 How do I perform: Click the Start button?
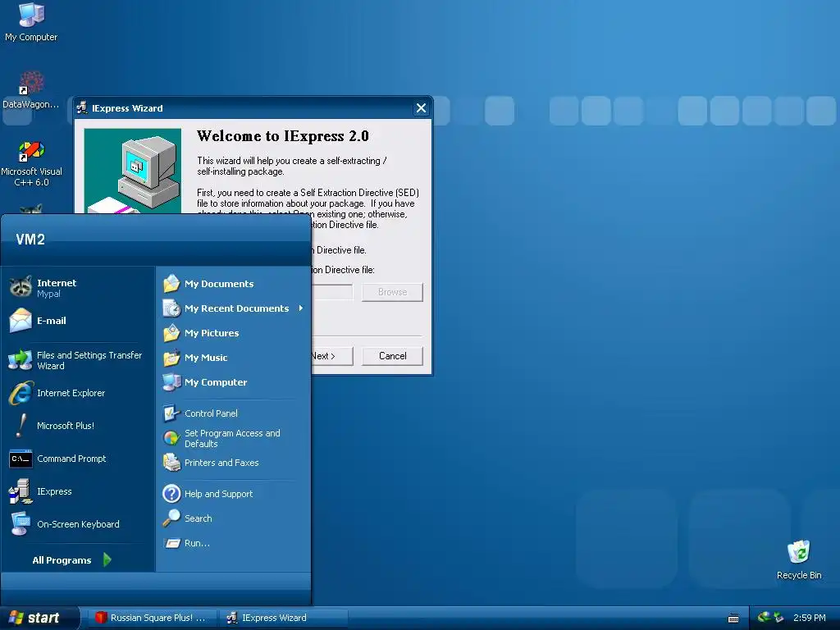pos(39,618)
